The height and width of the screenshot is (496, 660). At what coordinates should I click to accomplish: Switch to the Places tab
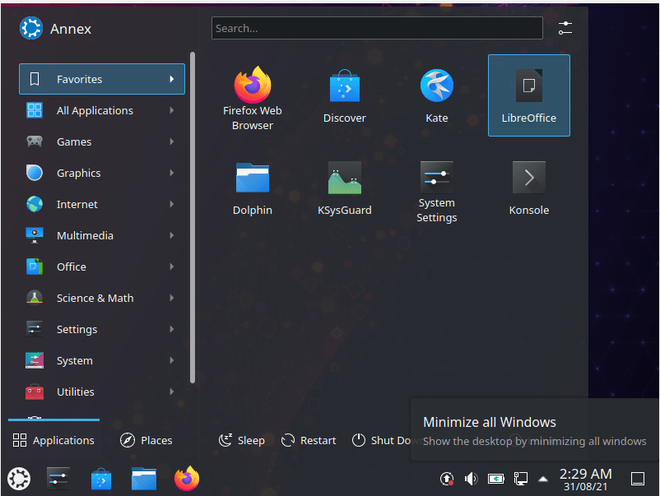tap(146, 440)
